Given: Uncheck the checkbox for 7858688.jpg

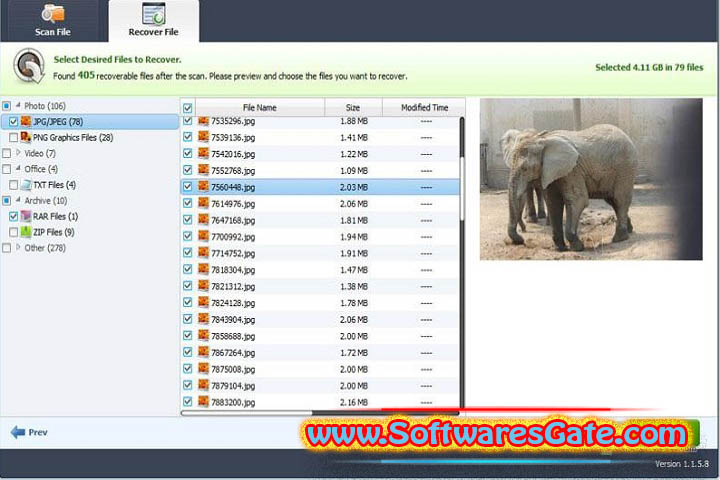Looking at the screenshot, I should coord(187,335).
